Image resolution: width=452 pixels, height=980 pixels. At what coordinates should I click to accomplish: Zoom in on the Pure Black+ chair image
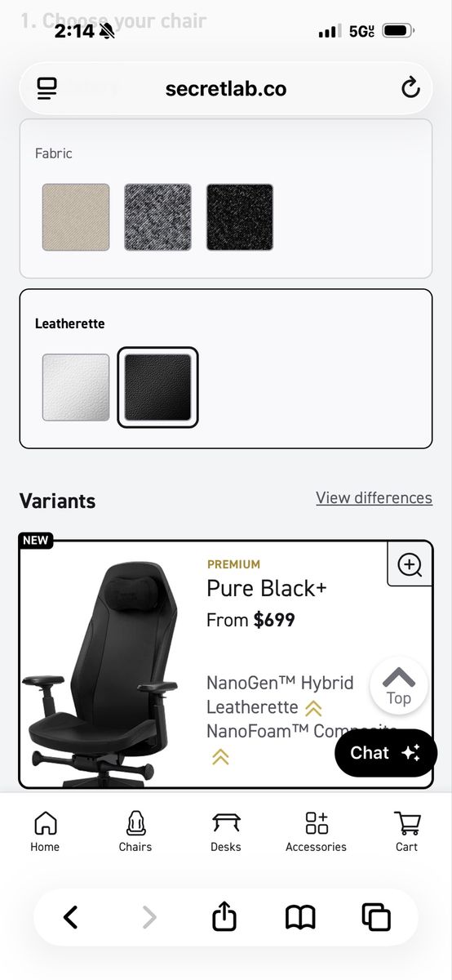pos(409,564)
